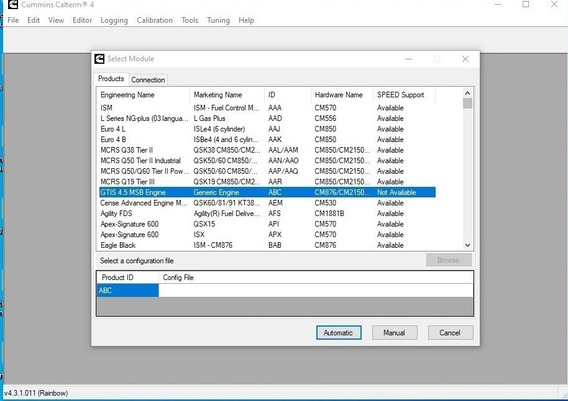Click the Browse button

448,260
